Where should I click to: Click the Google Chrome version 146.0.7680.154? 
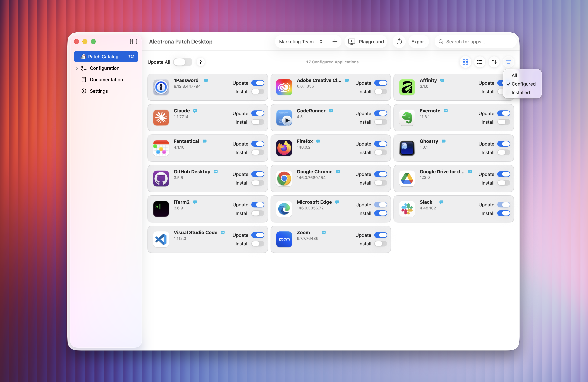click(x=311, y=177)
